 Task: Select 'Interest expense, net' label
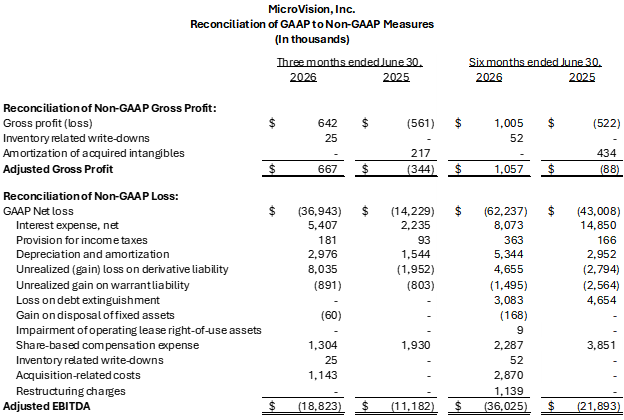[x=67, y=226]
